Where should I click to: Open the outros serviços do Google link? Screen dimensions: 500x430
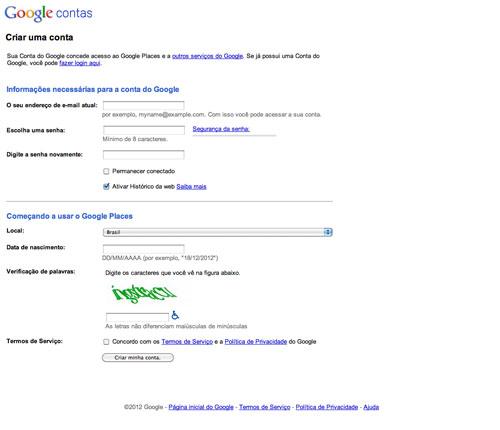[x=207, y=56]
